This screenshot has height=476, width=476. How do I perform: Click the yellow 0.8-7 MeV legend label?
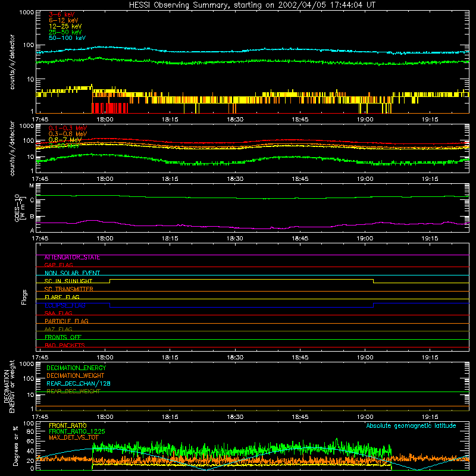(65, 140)
